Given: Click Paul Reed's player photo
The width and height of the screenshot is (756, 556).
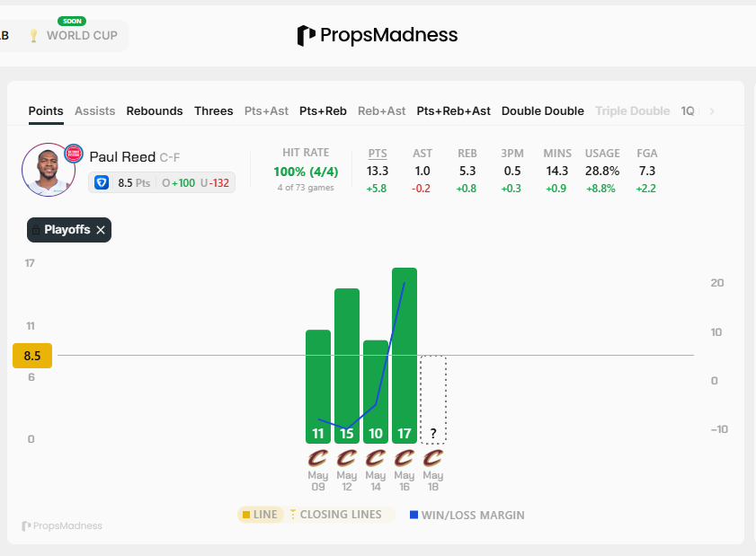Looking at the screenshot, I should (49, 170).
